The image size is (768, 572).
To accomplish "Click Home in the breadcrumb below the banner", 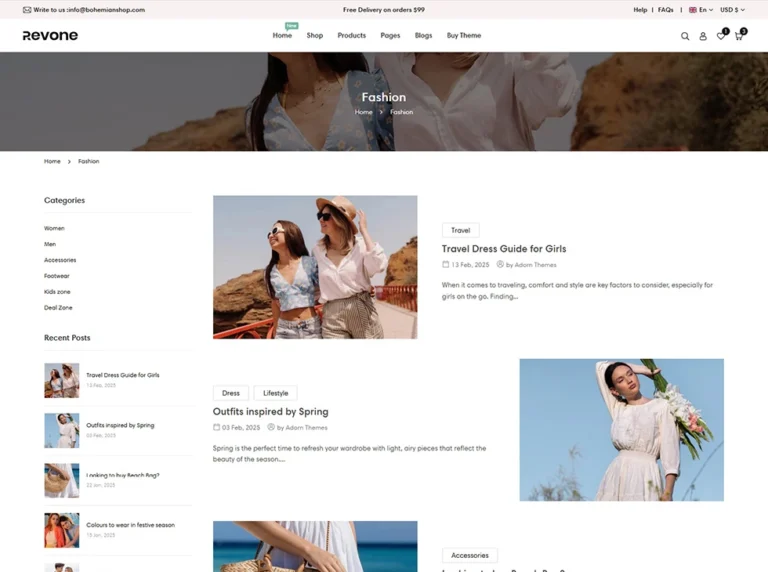I will click(x=52, y=161).
